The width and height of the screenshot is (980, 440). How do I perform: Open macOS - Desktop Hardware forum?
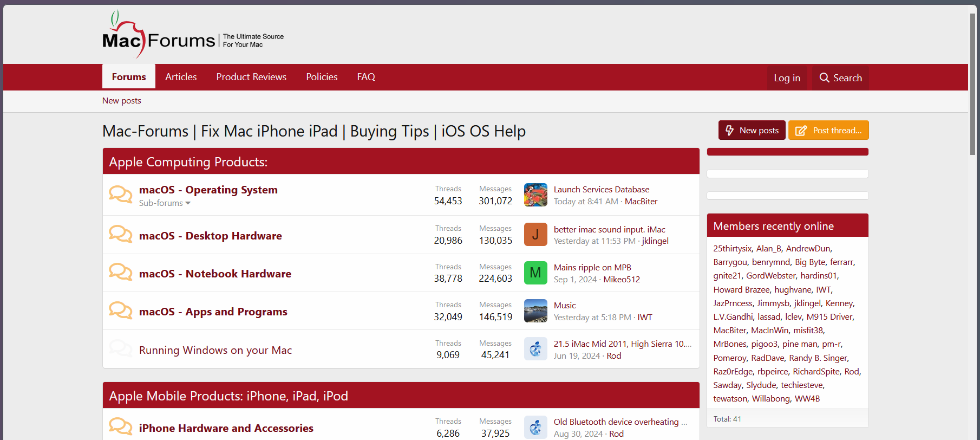click(211, 236)
